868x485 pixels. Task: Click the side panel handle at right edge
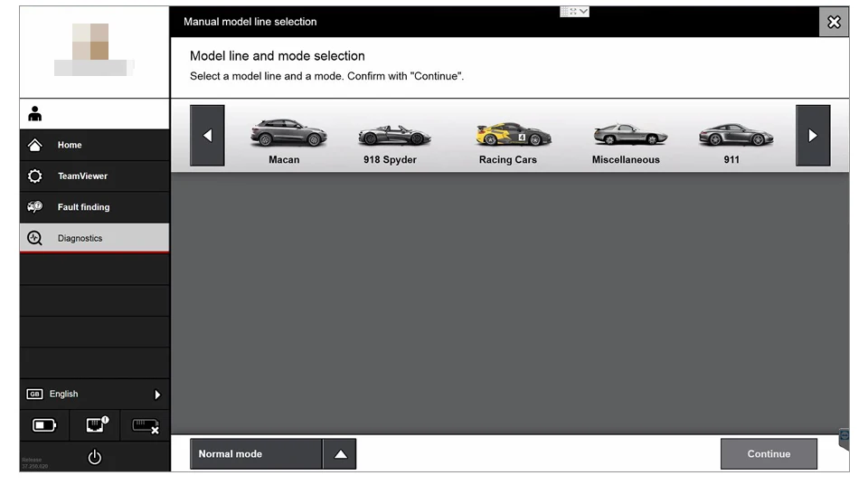coord(844,439)
